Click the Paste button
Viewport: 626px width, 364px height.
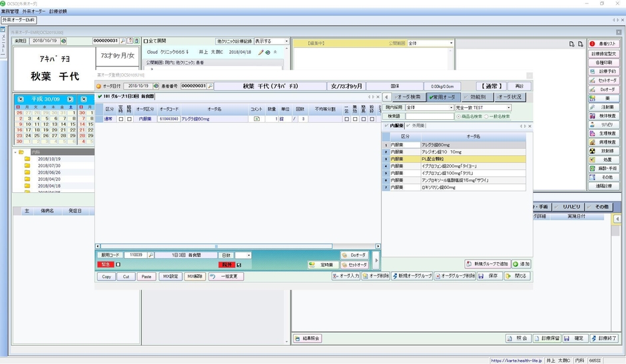pos(146,276)
